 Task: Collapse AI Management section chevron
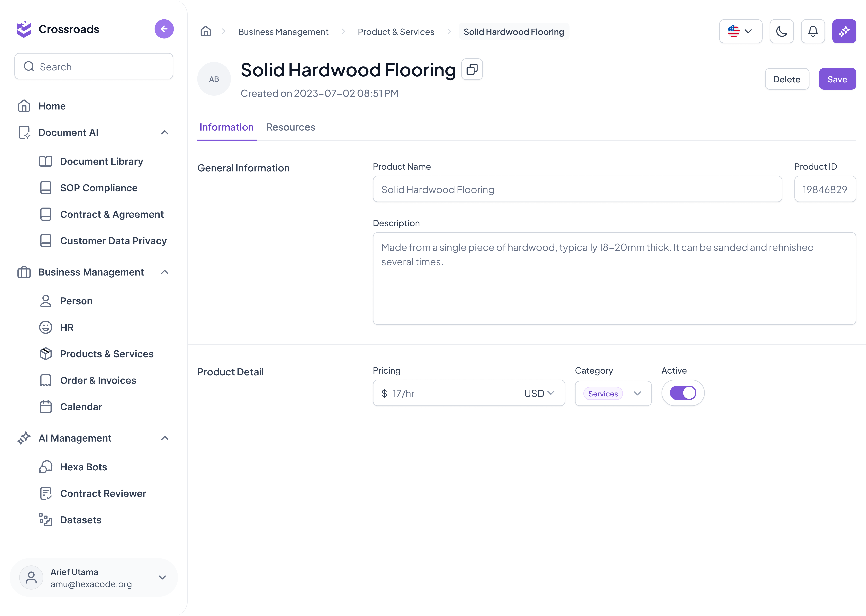165,438
